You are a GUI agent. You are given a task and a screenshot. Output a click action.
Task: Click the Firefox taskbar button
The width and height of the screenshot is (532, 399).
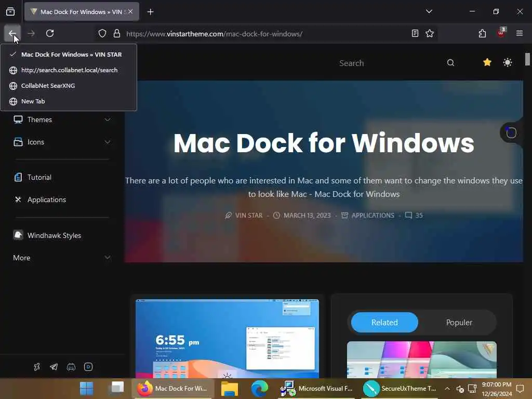tap(173, 389)
